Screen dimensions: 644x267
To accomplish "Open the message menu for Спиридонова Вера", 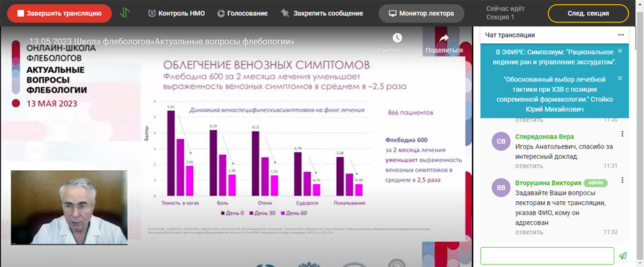I will pyautogui.click(x=623, y=133).
